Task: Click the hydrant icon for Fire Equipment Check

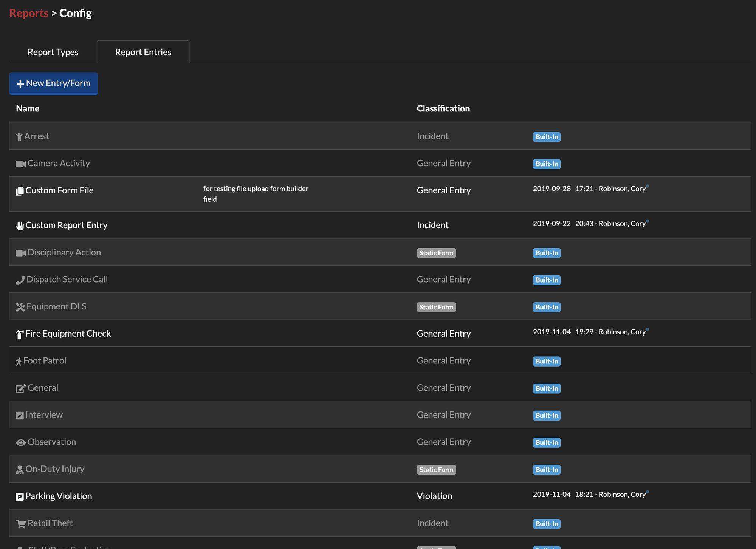Action: point(20,334)
